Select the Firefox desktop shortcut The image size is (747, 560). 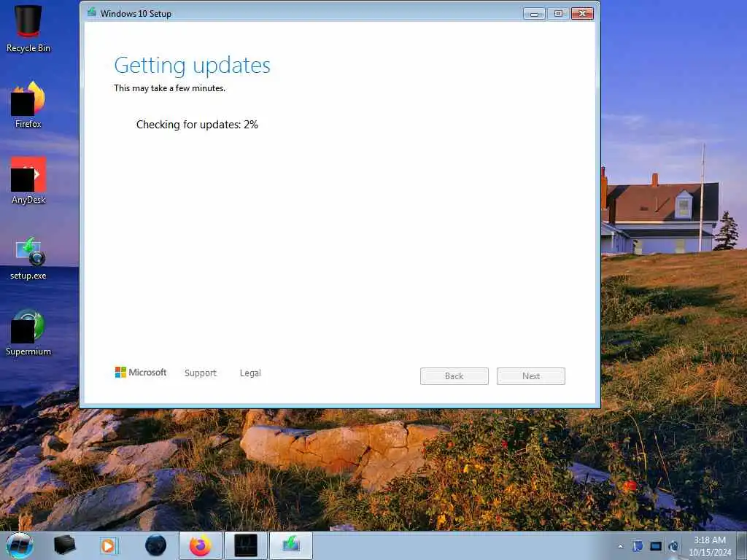click(28, 105)
